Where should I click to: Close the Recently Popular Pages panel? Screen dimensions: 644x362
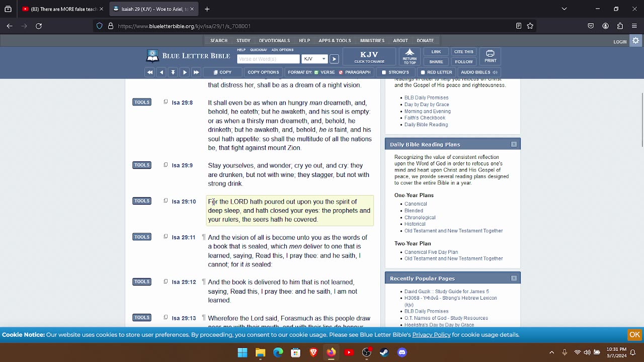(514, 278)
